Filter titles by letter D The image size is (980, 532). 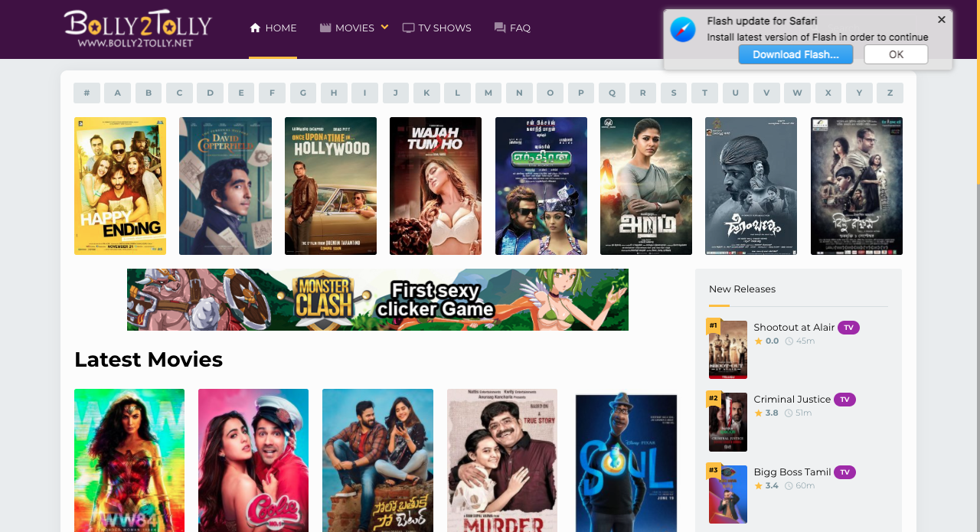tap(210, 93)
